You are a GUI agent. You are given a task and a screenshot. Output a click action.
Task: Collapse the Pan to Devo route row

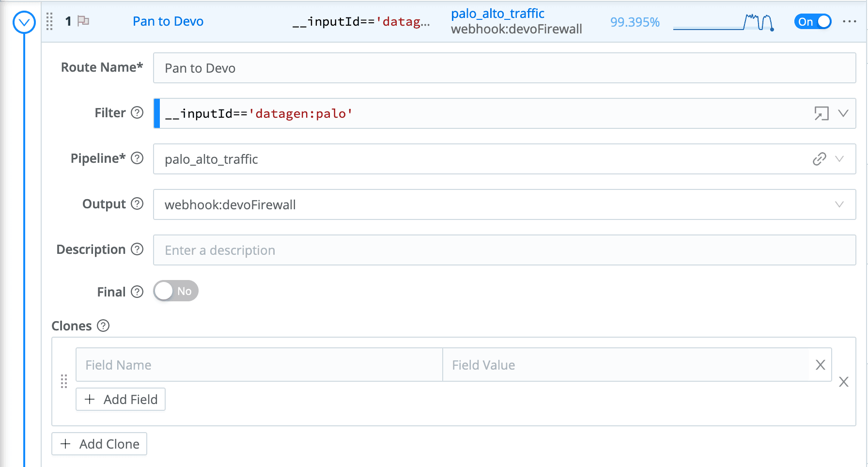pyautogui.click(x=24, y=22)
